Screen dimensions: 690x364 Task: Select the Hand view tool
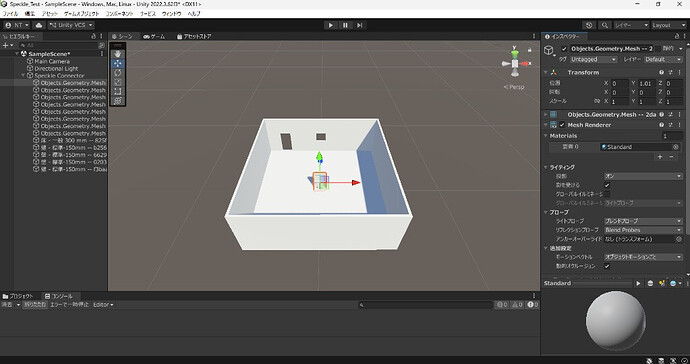pyautogui.click(x=117, y=54)
